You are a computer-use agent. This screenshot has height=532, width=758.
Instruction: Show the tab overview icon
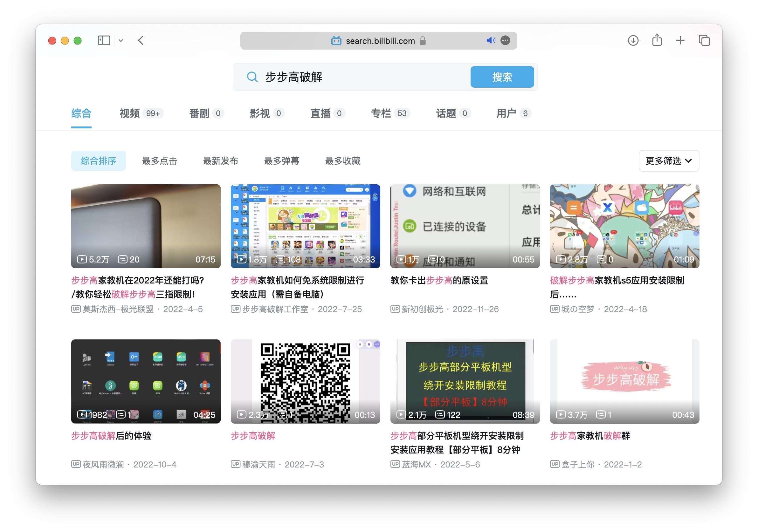(x=704, y=41)
